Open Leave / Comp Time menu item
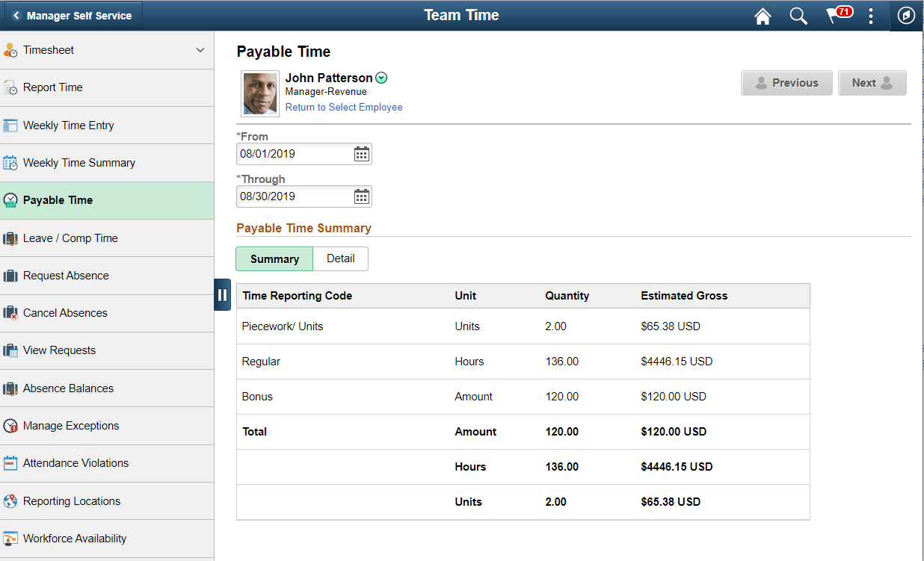This screenshot has width=924, height=561. click(x=107, y=238)
